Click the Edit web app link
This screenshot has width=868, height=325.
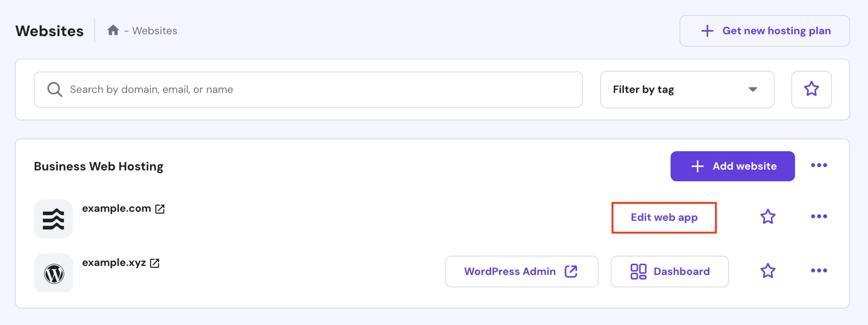pos(664,217)
